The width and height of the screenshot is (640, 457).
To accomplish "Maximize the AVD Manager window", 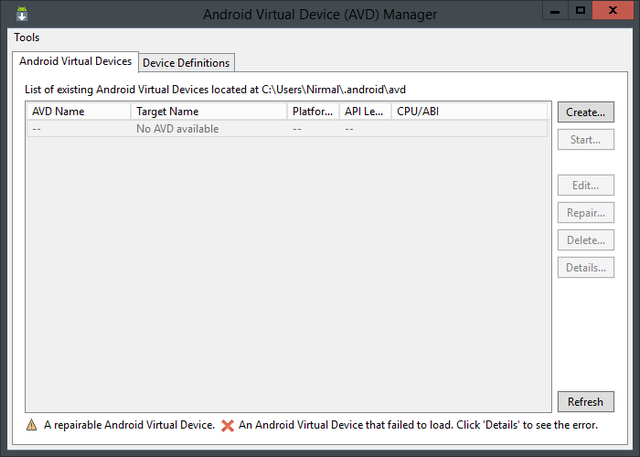I will click(580, 11).
